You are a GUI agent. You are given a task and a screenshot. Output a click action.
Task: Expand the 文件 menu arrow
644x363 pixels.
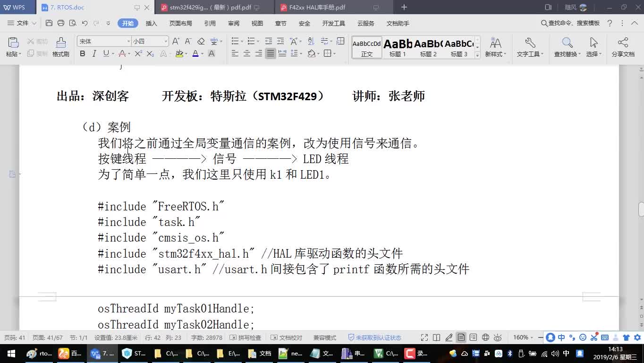pyautogui.click(x=34, y=23)
